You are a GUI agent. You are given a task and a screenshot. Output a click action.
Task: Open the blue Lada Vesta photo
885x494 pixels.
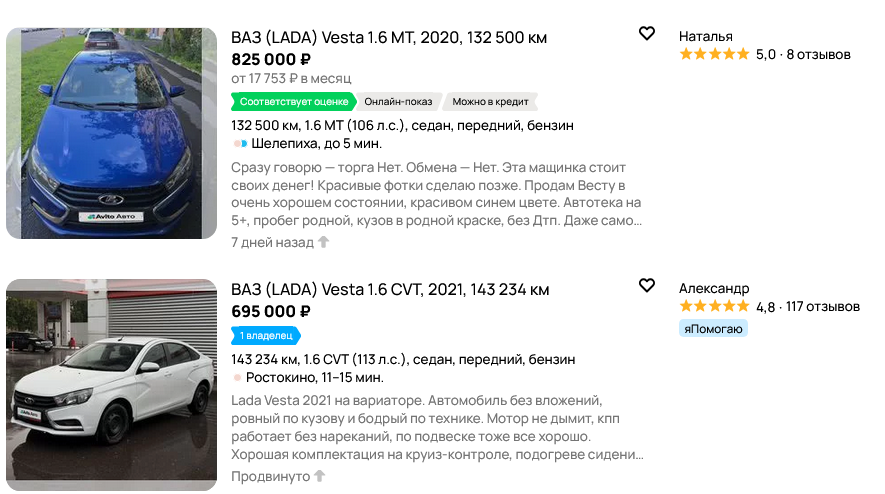pyautogui.click(x=111, y=133)
